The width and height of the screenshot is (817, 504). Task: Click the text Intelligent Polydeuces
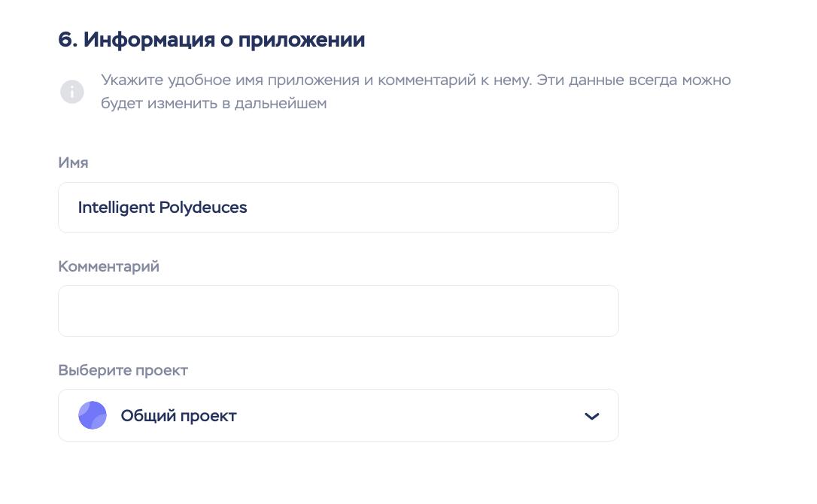(x=162, y=207)
